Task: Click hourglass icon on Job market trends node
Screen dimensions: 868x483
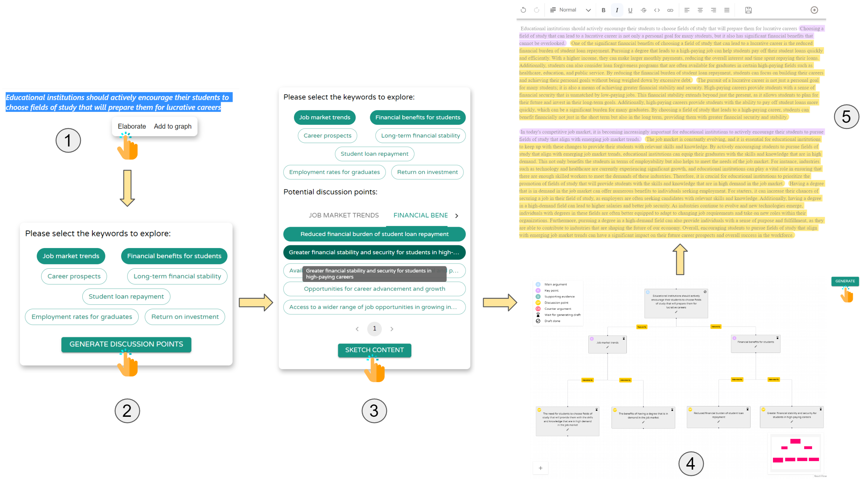Action: pos(624,339)
